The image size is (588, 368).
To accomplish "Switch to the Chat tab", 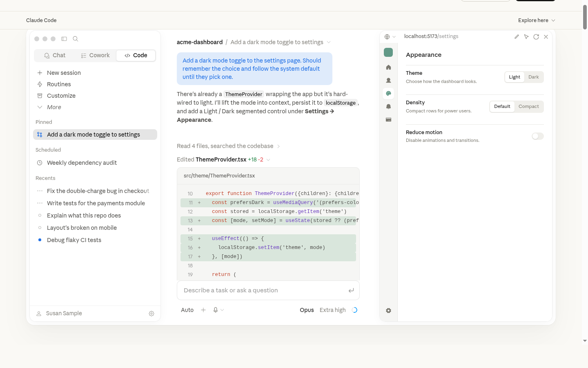I will (55, 56).
